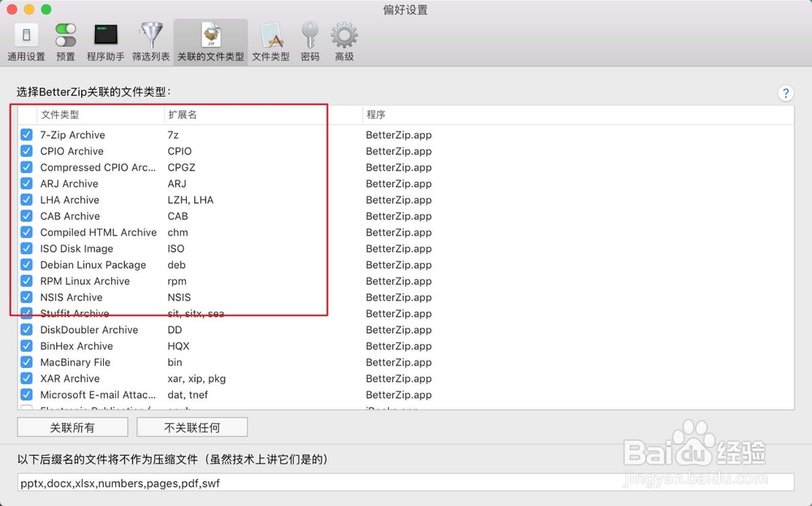Uncheck the CPIO Archive checkbox
Image resolution: width=812 pixels, height=506 pixels.
[27, 151]
